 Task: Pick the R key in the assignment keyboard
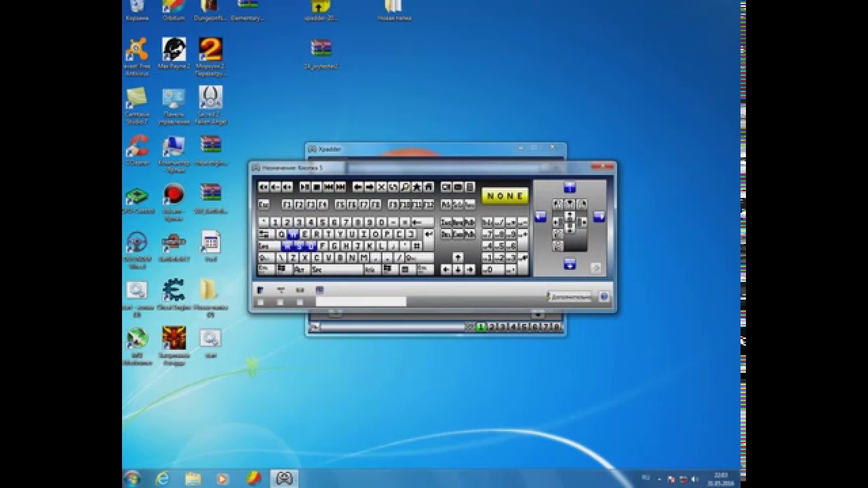tap(317, 234)
